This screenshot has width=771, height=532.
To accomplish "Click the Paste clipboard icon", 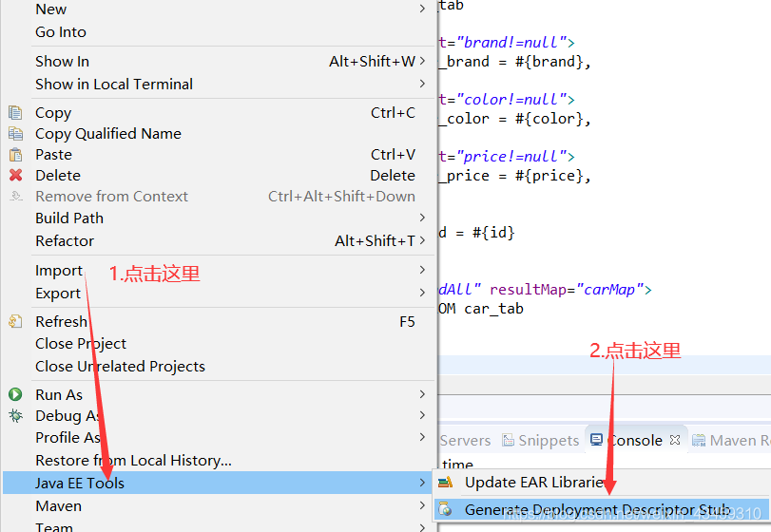I will pos(15,155).
